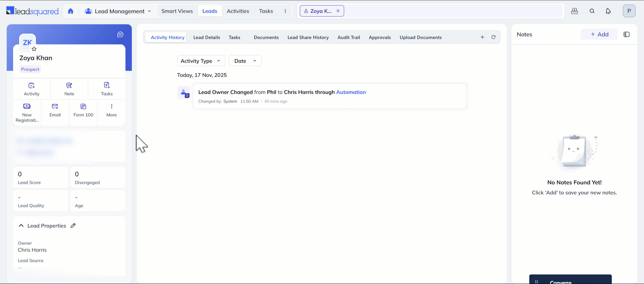Open the Tasks top navigation item

click(266, 11)
